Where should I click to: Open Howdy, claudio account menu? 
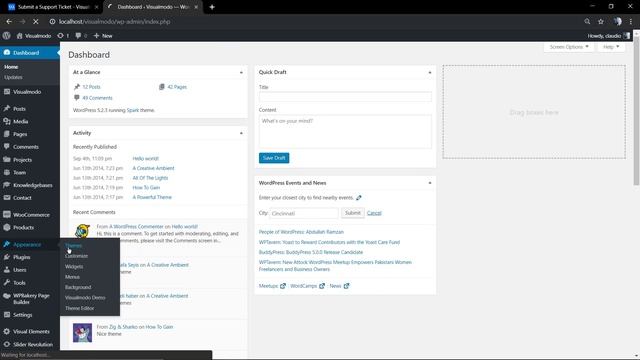pos(609,36)
